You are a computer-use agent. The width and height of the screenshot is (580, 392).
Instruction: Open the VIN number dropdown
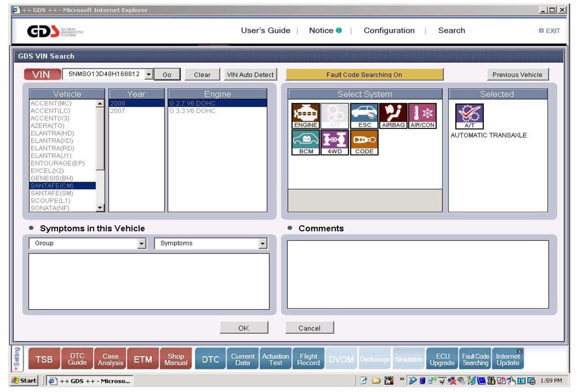tap(149, 74)
